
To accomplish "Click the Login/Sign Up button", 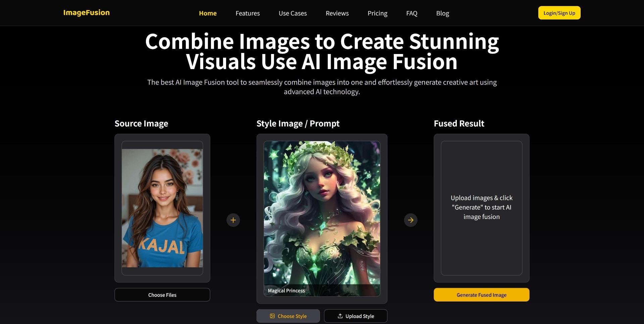I will click(x=559, y=13).
